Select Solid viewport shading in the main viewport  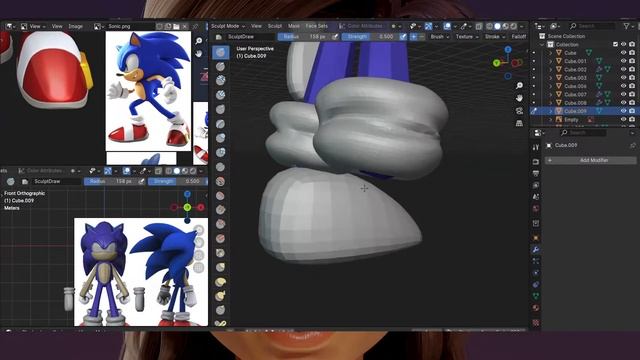(497, 26)
